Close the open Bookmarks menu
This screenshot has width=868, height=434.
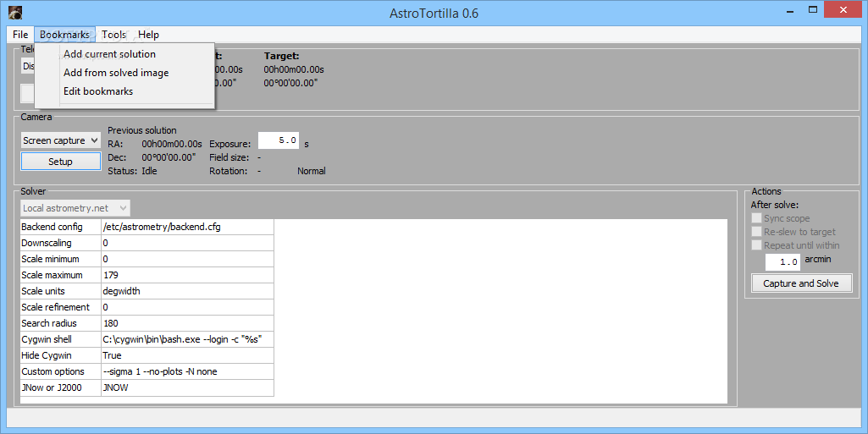point(64,35)
